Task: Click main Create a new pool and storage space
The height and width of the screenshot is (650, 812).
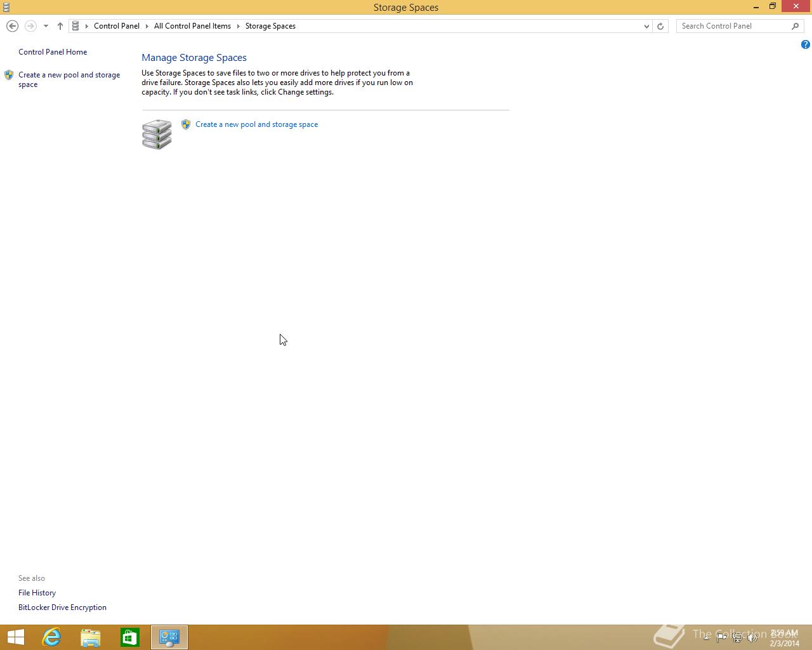Action: coord(257,124)
